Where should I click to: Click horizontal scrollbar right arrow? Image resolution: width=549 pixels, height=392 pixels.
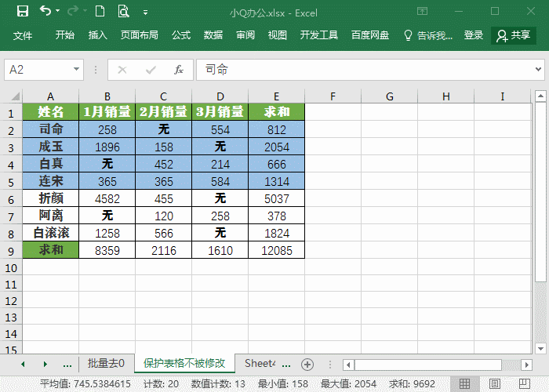[x=526, y=365]
